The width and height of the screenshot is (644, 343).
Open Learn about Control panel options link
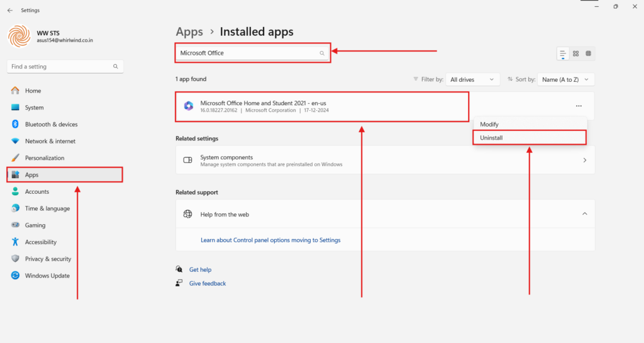pos(270,240)
